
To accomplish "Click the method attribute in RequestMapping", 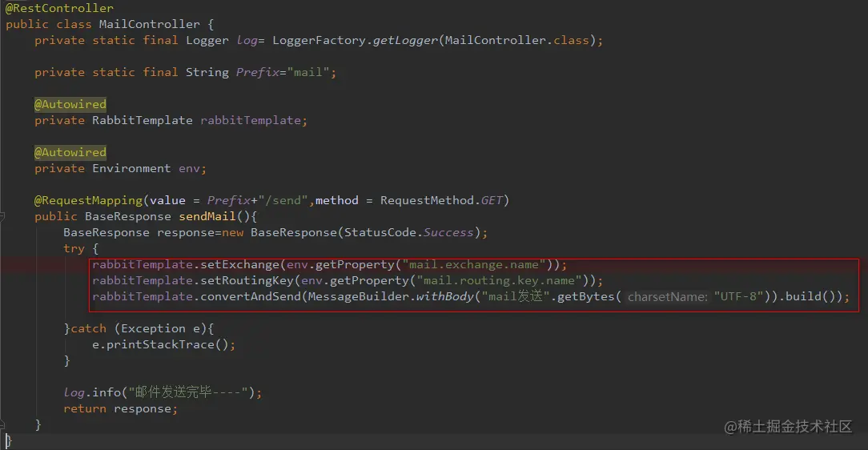I will [336, 200].
